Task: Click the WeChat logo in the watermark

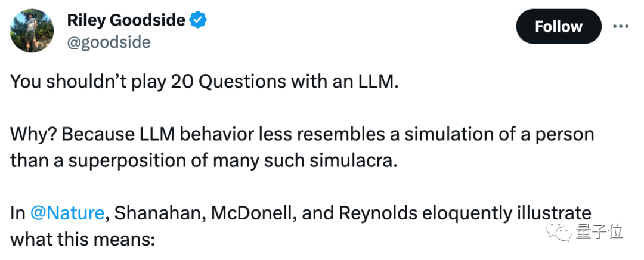Action: tap(563, 233)
